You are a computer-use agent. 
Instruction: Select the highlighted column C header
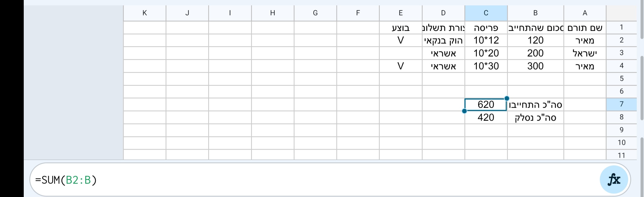click(486, 13)
